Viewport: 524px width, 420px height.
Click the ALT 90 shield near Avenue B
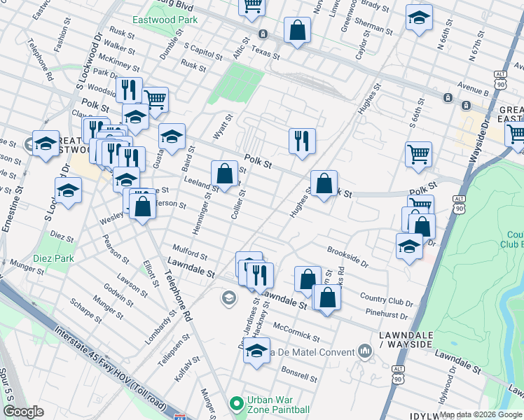[x=500, y=80]
